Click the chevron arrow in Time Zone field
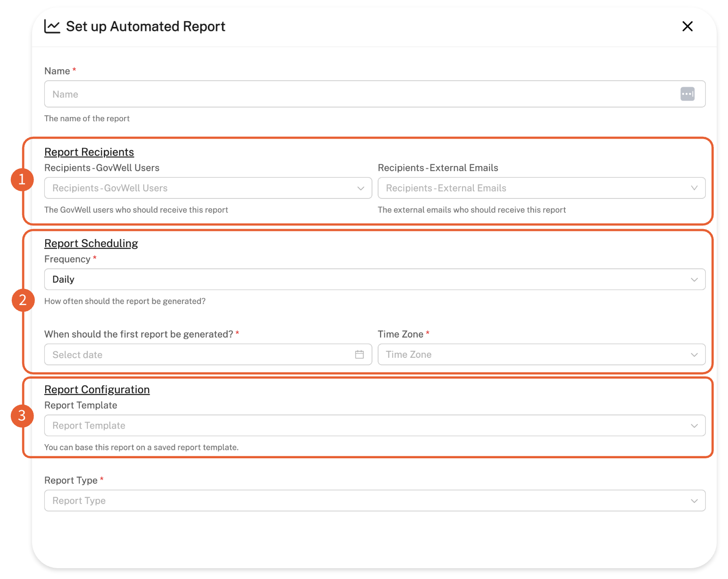Screen dimensions: 728x579 [x=694, y=355]
